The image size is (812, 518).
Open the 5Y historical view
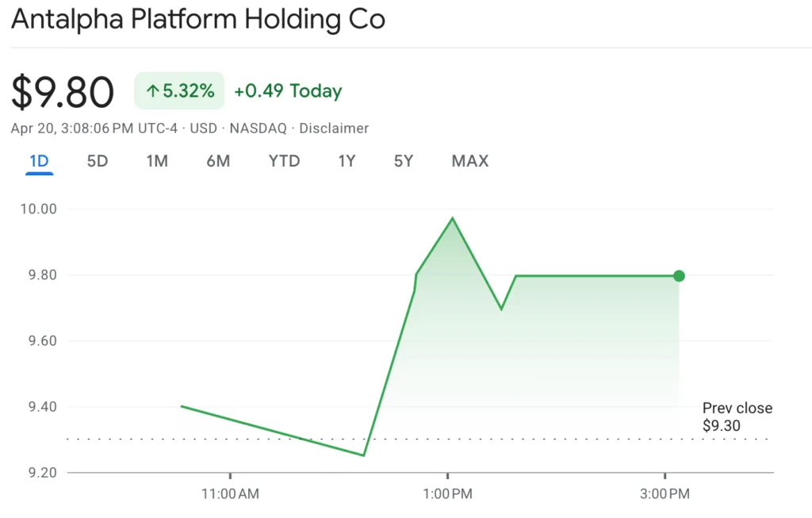pyautogui.click(x=403, y=161)
